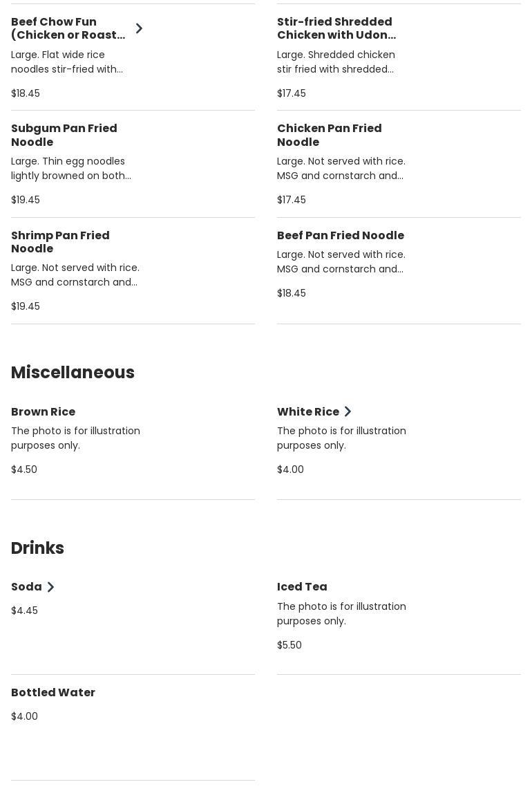The image size is (532, 791).
Task: Click the Miscellaneous section heading
Action: pos(73,373)
